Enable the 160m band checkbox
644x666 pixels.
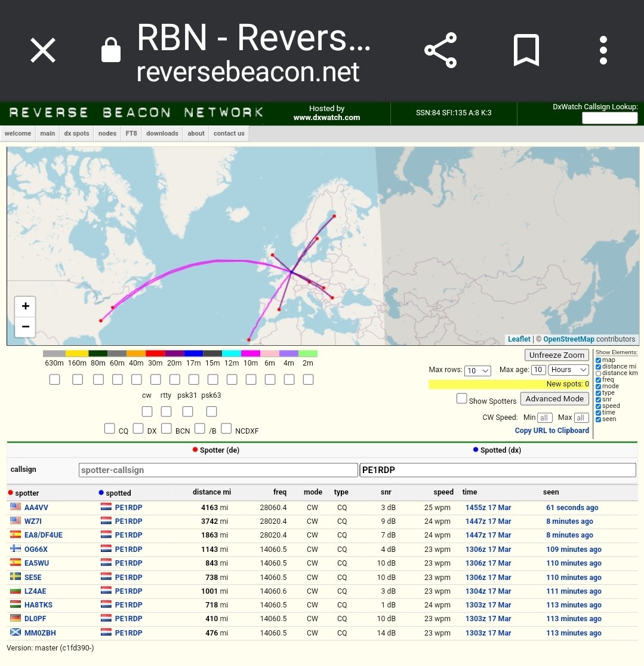[77, 379]
